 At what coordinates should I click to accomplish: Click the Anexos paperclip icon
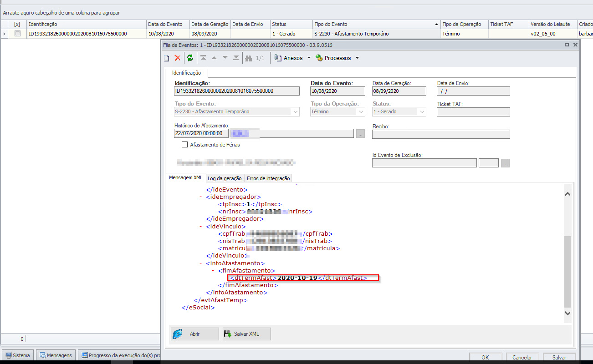[278, 58]
